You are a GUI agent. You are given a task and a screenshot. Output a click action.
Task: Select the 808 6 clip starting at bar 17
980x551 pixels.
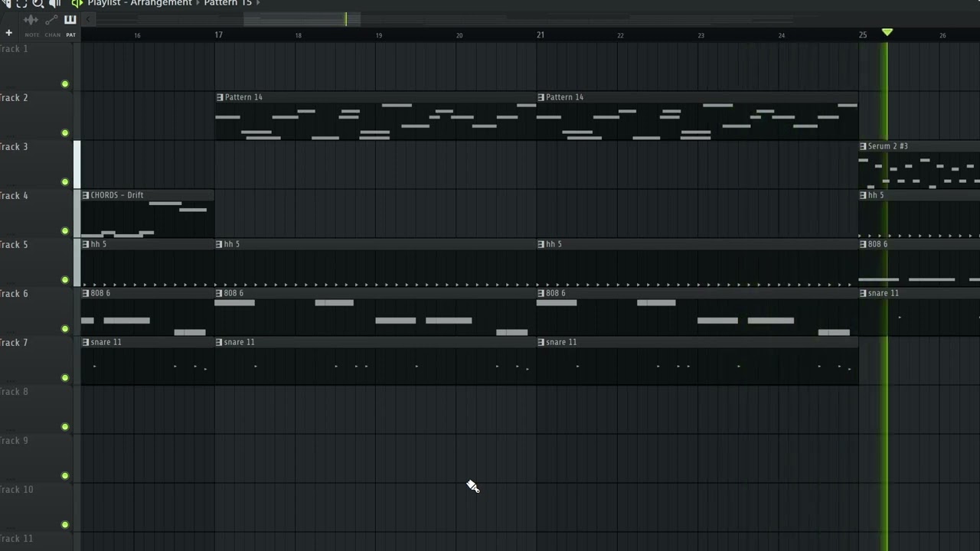pyautogui.click(x=376, y=311)
